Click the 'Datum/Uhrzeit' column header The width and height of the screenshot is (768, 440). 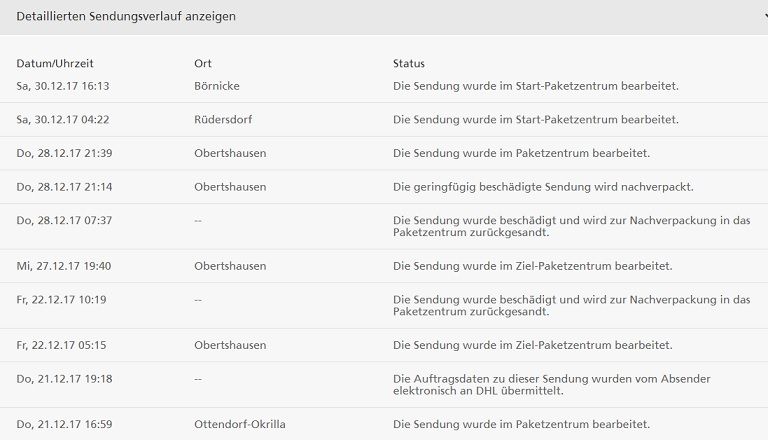[55, 64]
